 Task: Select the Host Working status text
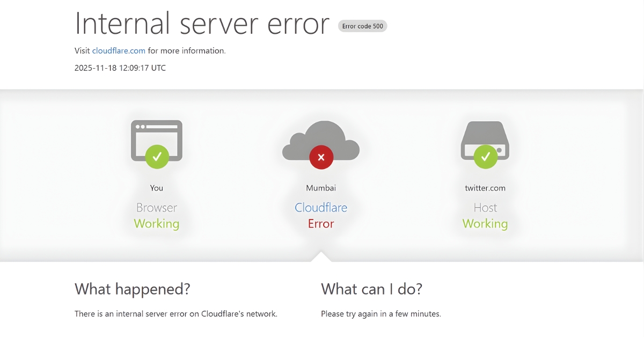pyautogui.click(x=485, y=224)
